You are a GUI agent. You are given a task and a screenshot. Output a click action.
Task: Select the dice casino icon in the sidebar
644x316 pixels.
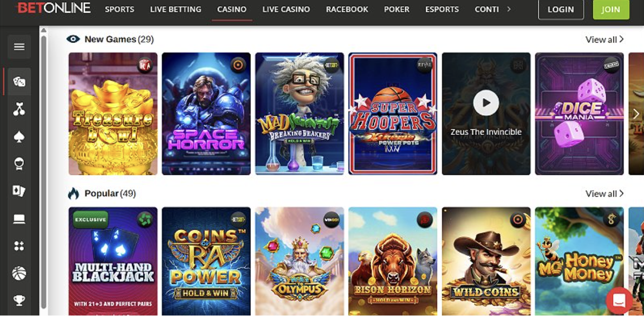[19, 82]
